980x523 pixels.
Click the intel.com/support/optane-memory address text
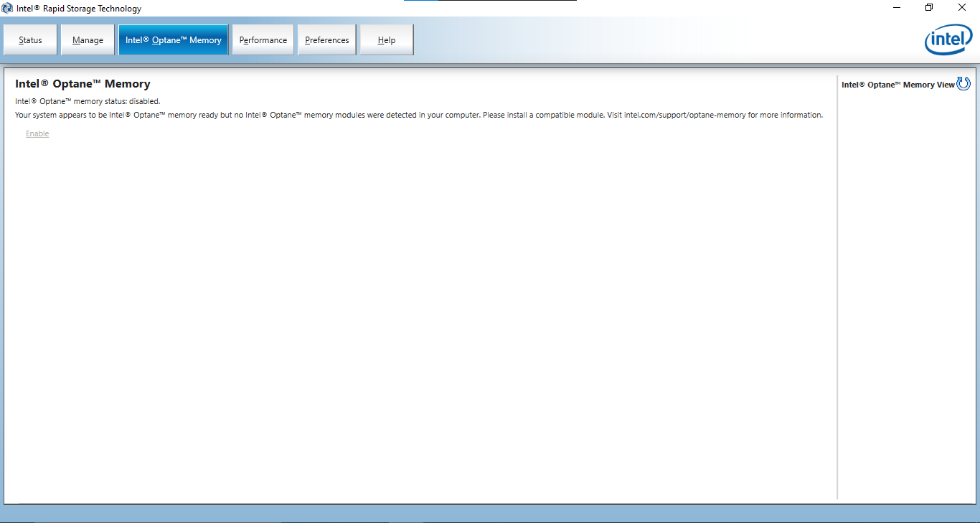(684, 115)
